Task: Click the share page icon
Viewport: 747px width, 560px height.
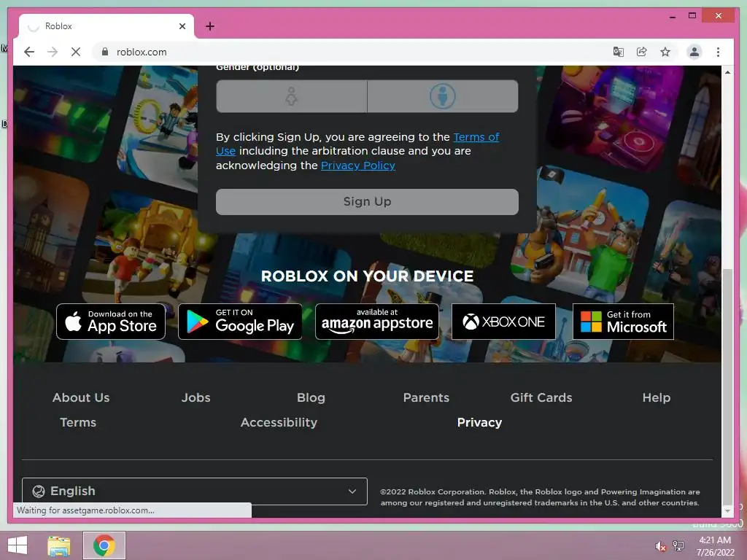Action: [642, 52]
